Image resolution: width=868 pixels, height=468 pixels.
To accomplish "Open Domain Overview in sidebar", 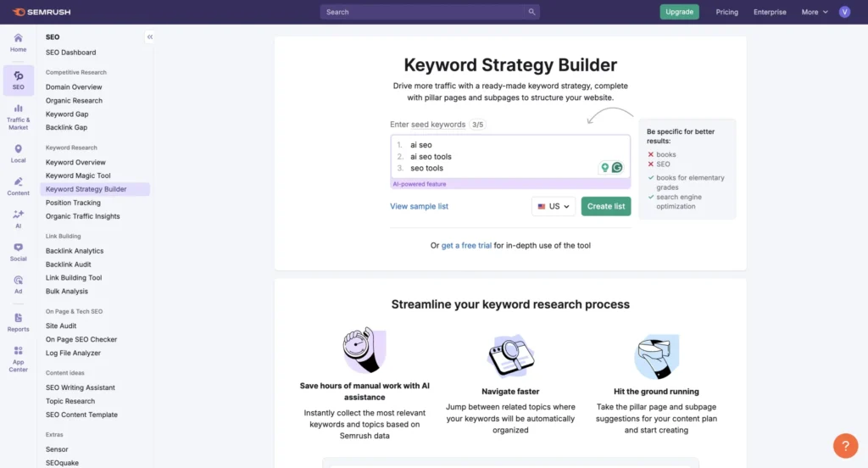I will pos(74,87).
